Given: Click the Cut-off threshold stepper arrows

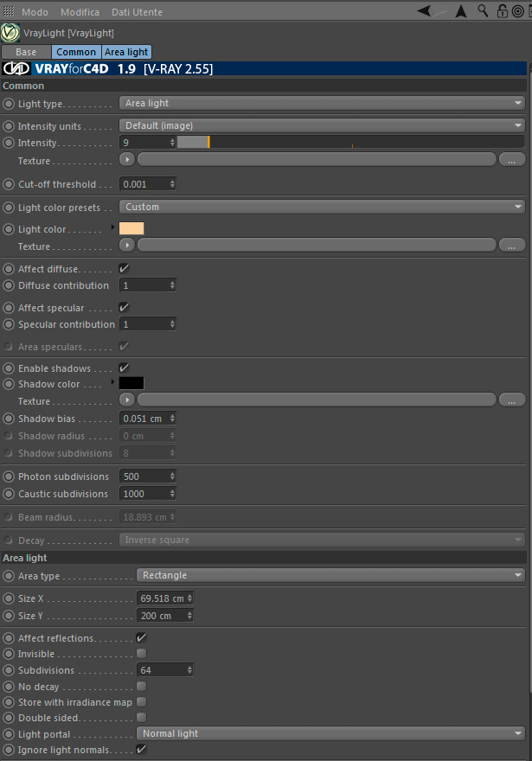Looking at the screenshot, I should click(x=172, y=184).
